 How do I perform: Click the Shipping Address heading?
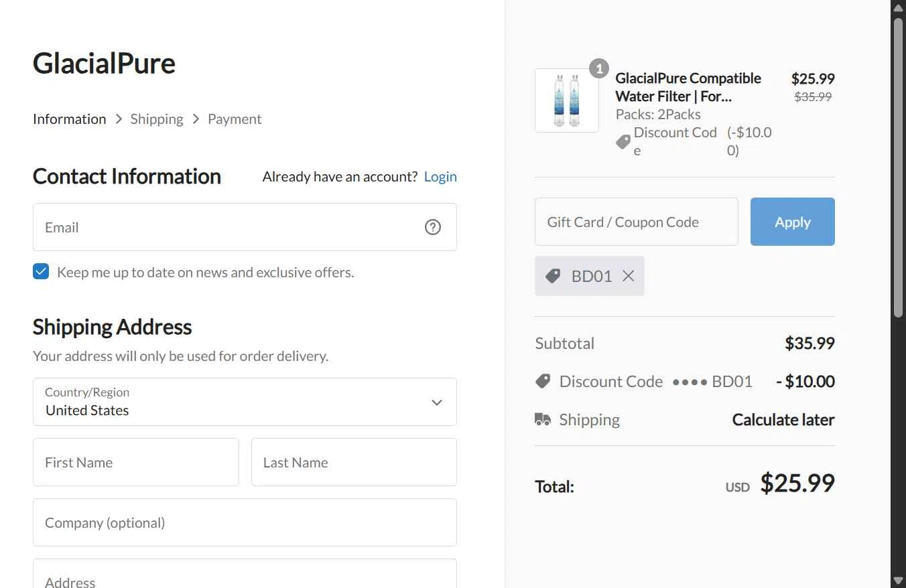[x=112, y=327]
